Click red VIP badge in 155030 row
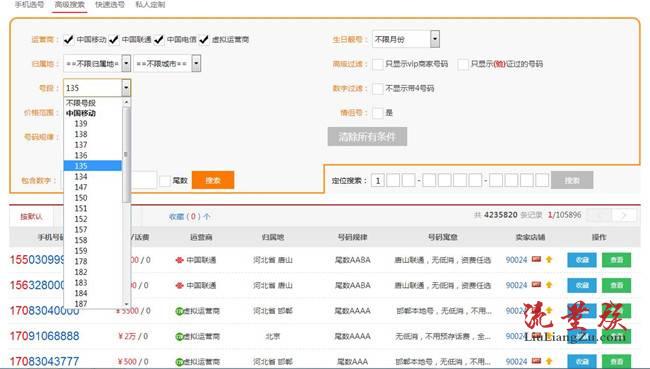The width and height of the screenshot is (650, 369). [536, 260]
